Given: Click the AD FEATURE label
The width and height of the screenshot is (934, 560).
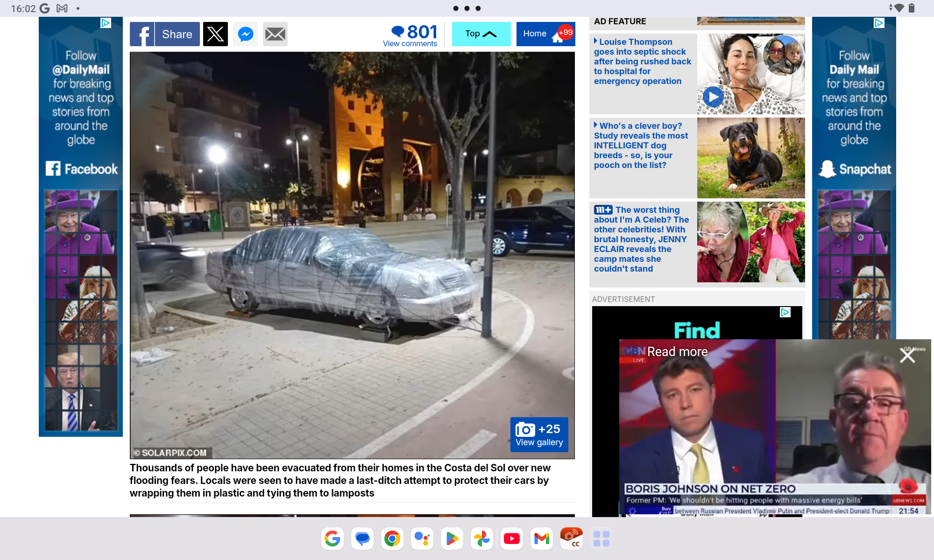Looking at the screenshot, I should pyautogui.click(x=620, y=21).
